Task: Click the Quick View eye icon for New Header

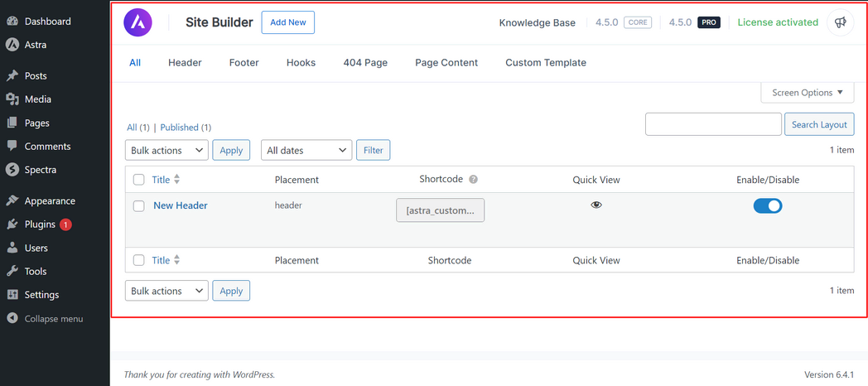Action: 596,205
